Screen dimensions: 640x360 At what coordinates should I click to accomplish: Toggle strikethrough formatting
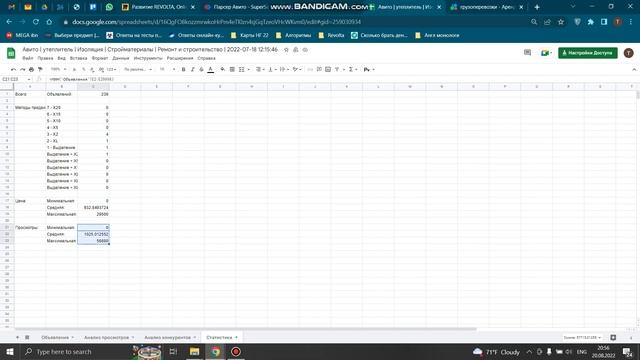201,69
